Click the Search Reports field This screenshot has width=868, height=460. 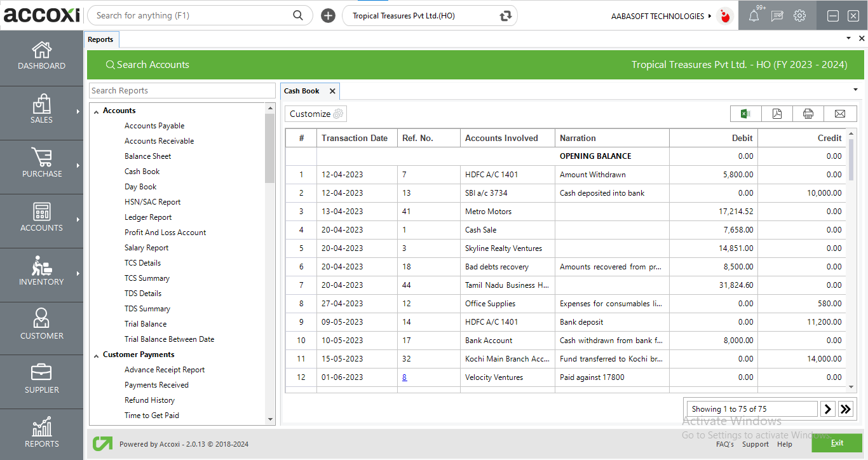tap(182, 91)
